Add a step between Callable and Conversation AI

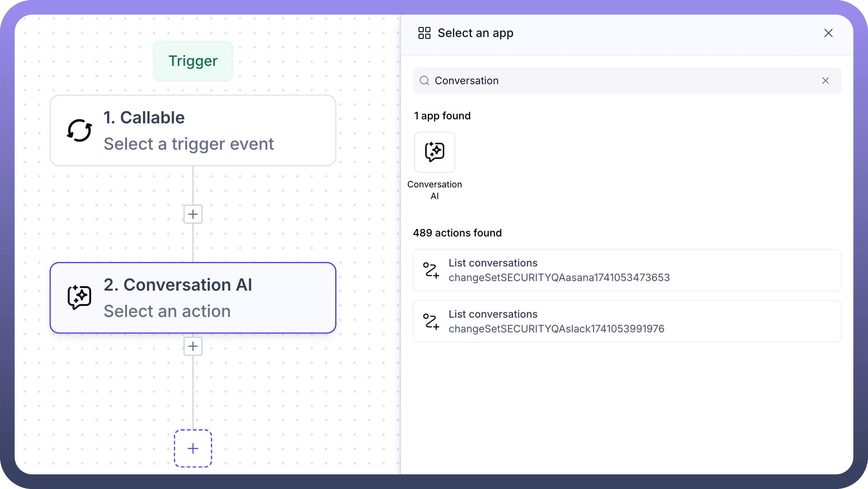click(193, 214)
